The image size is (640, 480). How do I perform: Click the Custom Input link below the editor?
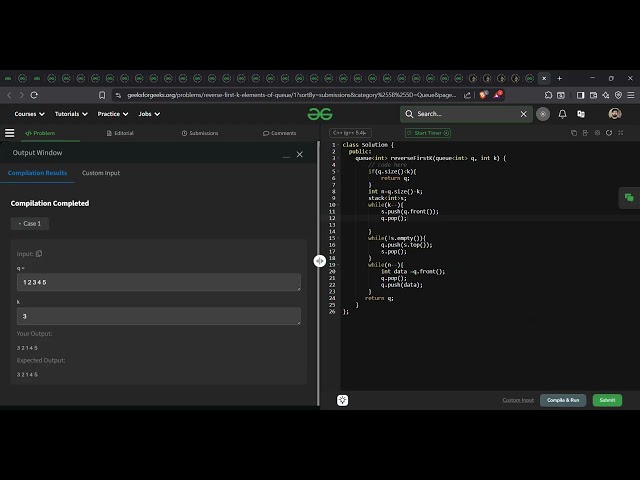518,400
